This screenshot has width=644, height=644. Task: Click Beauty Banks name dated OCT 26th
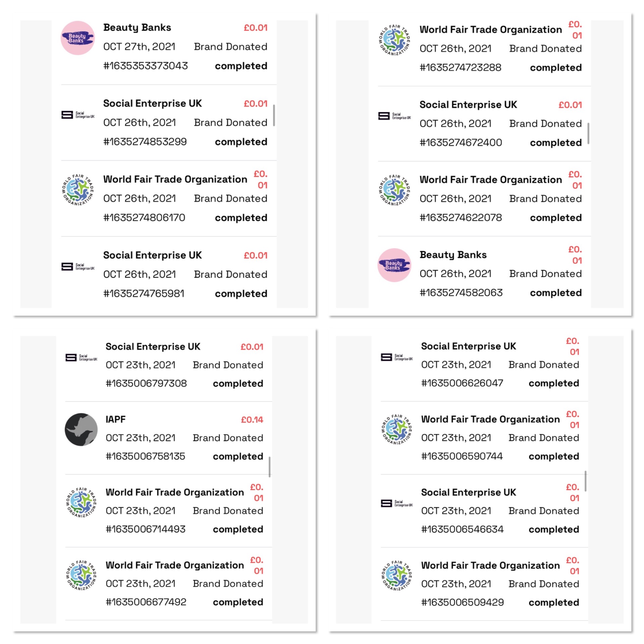tap(453, 255)
